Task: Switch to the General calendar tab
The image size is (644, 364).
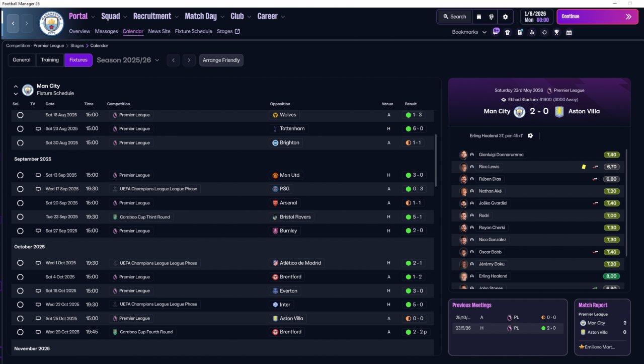Action: [22, 60]
